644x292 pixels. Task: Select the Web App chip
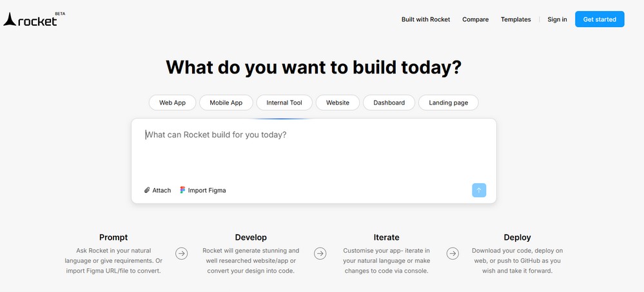point(173,102)
